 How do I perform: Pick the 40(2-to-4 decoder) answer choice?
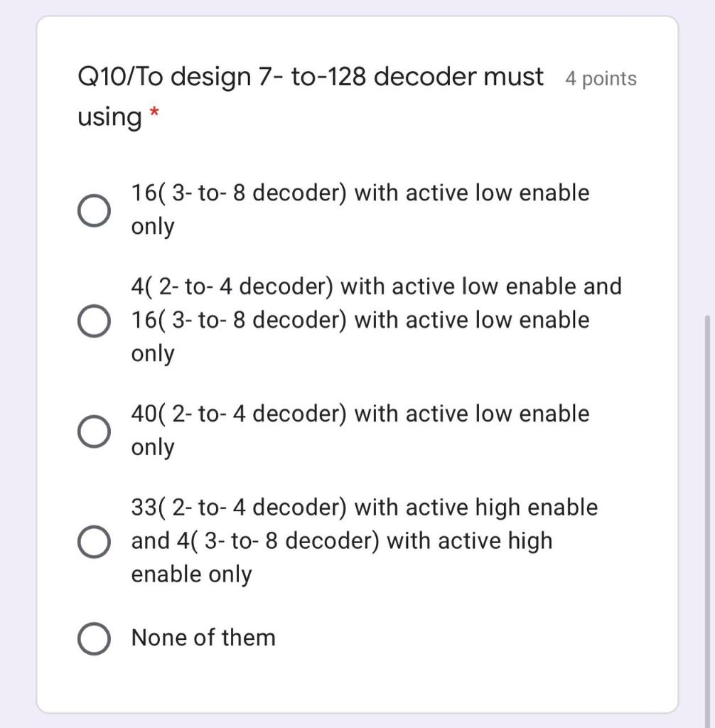coord(93,429)
